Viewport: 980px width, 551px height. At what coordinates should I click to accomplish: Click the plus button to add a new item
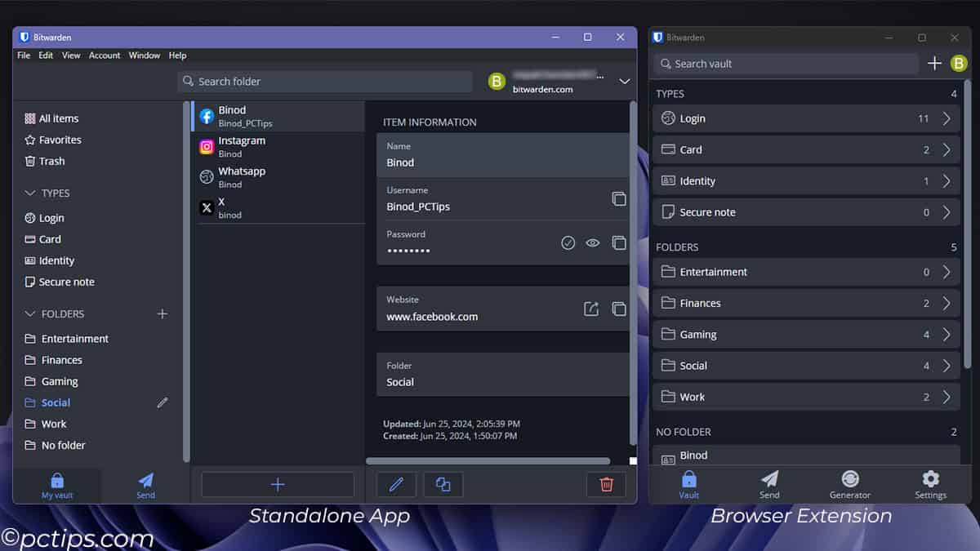click(278, 484)
